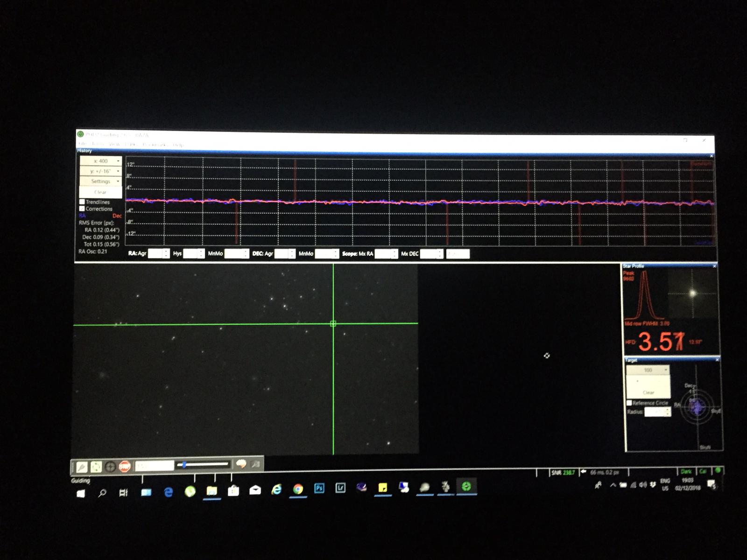Open Photoshop from the taskbar
This screenshot has height=560, width=747.
pyautogui.click(x=319, y=488)
